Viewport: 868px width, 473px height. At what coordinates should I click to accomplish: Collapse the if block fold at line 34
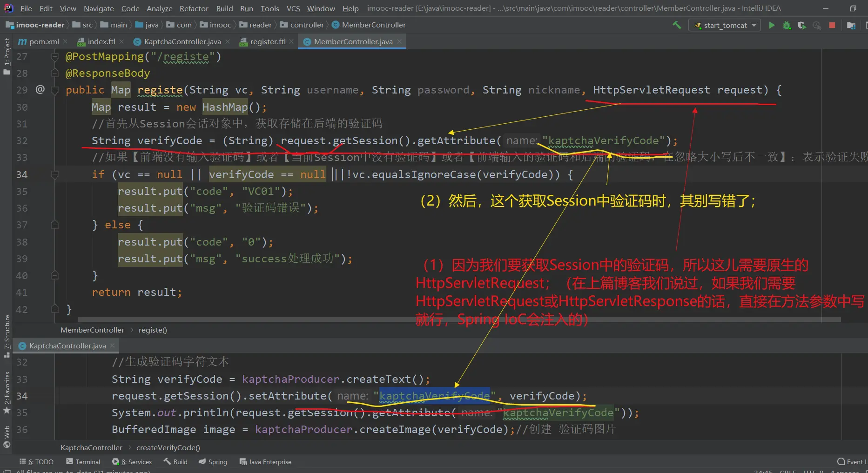click(x=54, y=174)
